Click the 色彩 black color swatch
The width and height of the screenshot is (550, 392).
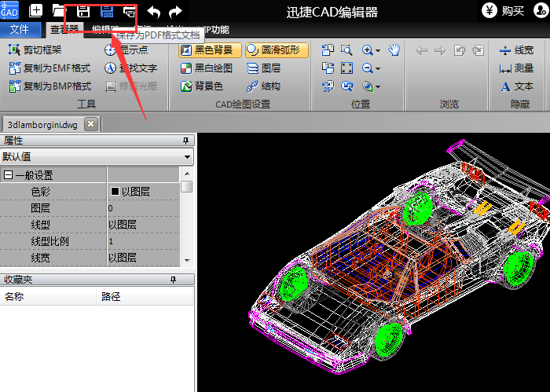point(115,192)
